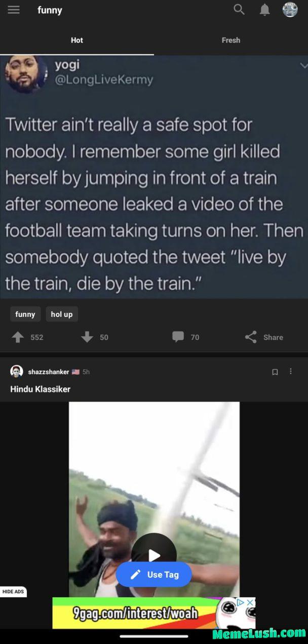Screen dimensions: 308x644
Task: Upvote the Twitter post
Action: (18, 337)
